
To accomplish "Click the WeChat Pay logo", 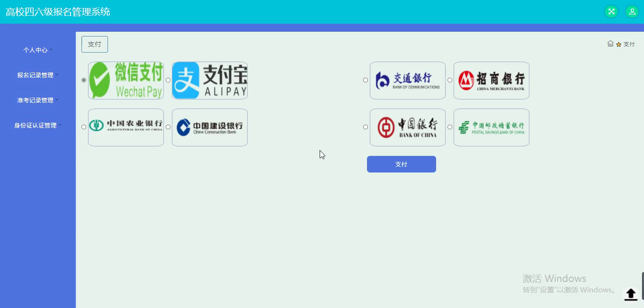I will click(x=126, y=81).
